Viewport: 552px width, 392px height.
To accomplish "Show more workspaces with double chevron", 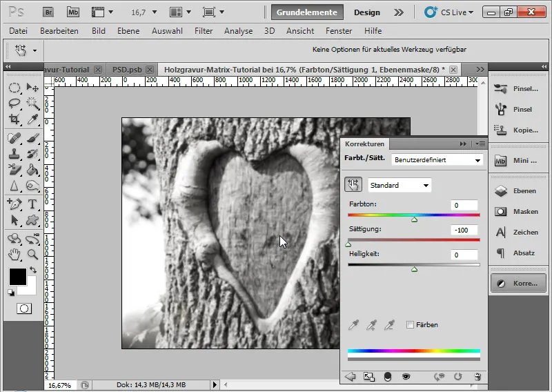I will click(x=399, y=12).
